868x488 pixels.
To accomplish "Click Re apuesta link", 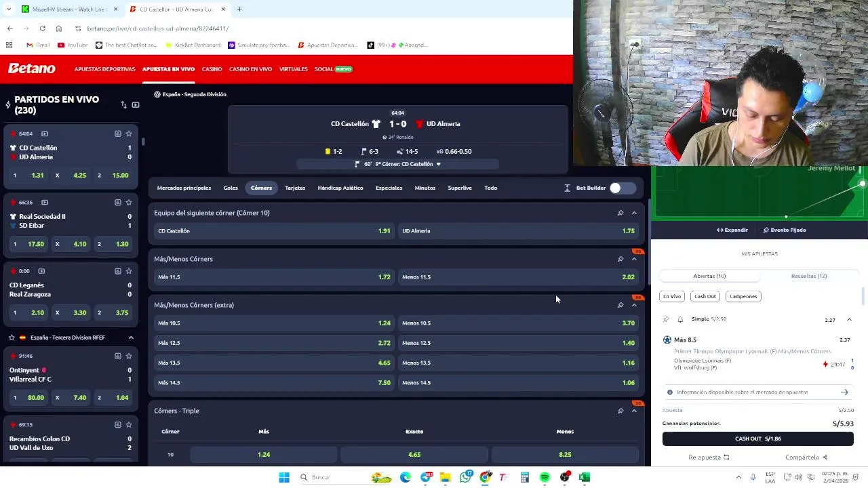I will click(x=709, y=457).
